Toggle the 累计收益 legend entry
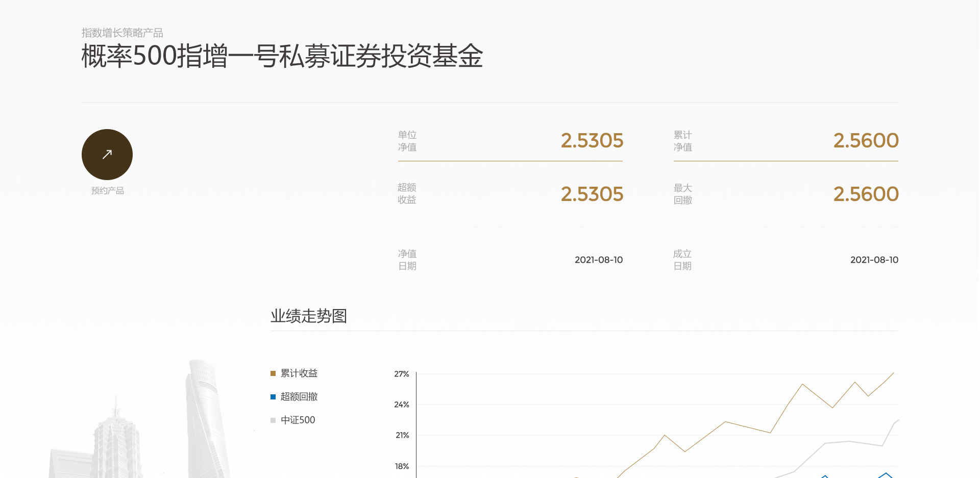 (294, 373)
